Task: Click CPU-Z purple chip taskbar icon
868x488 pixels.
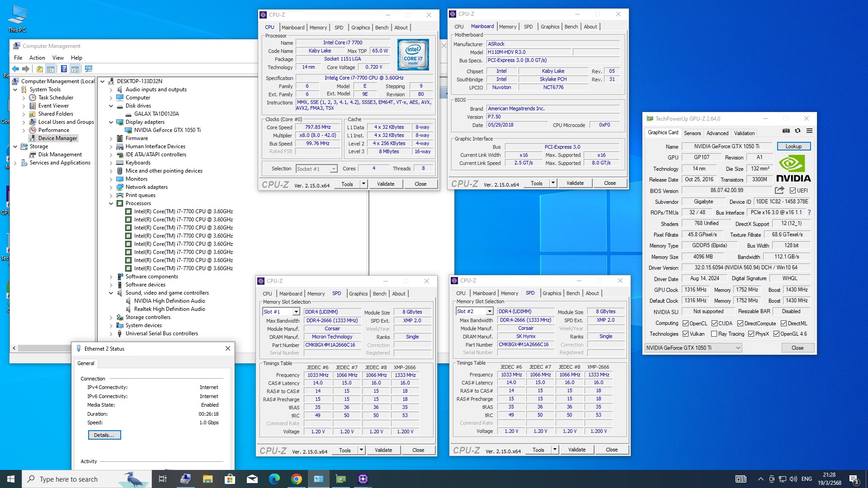Action: pyautogui.click(x=363, y=479)
